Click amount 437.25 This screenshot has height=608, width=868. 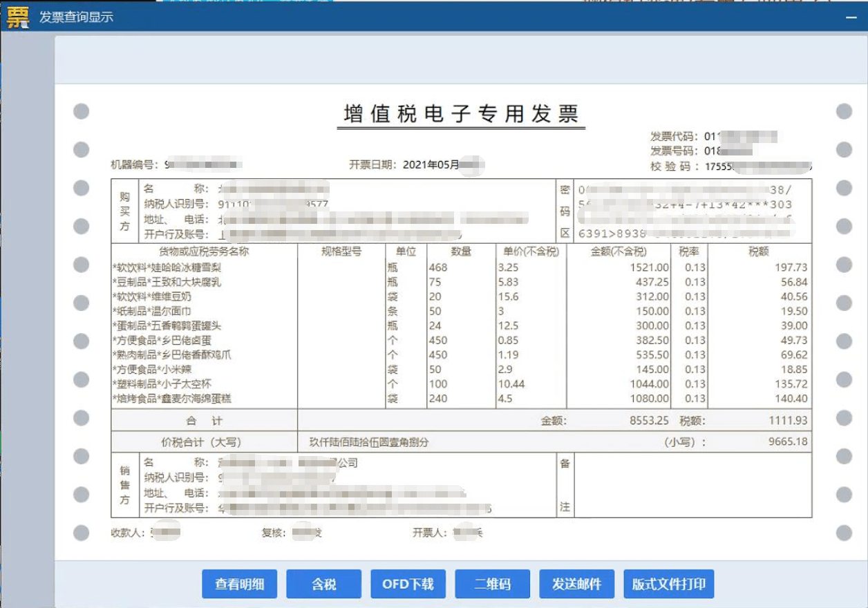click(652, 282)
